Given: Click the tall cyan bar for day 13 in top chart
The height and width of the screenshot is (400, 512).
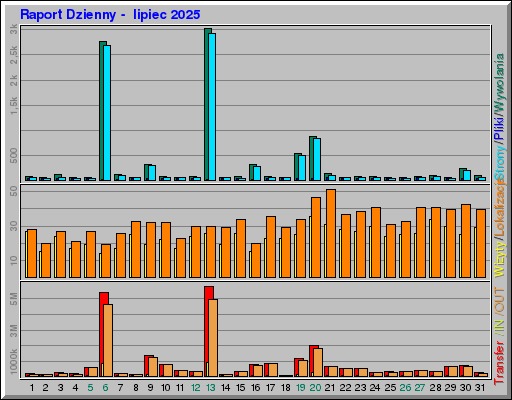Looking at the screenshot, I should coord(212,107).
